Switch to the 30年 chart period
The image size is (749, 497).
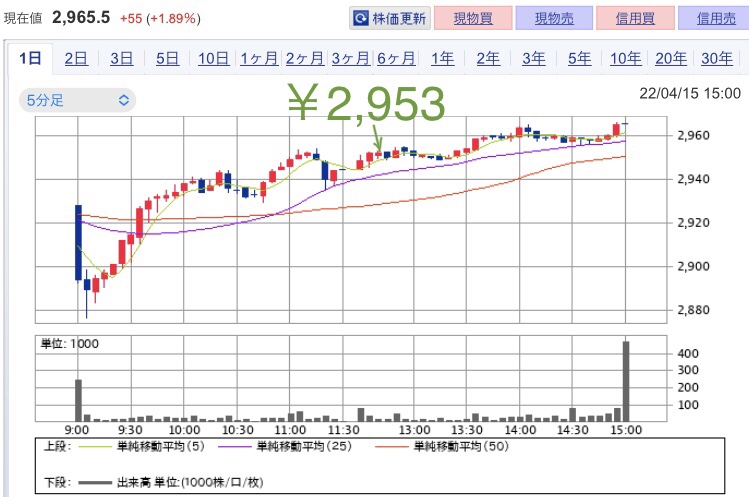[717, 59]
